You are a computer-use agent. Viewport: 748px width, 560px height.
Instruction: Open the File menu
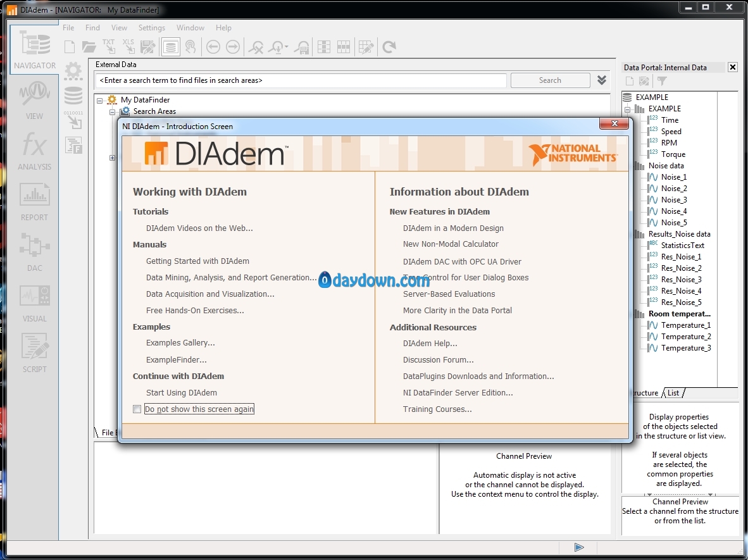(x=68, y=28)
